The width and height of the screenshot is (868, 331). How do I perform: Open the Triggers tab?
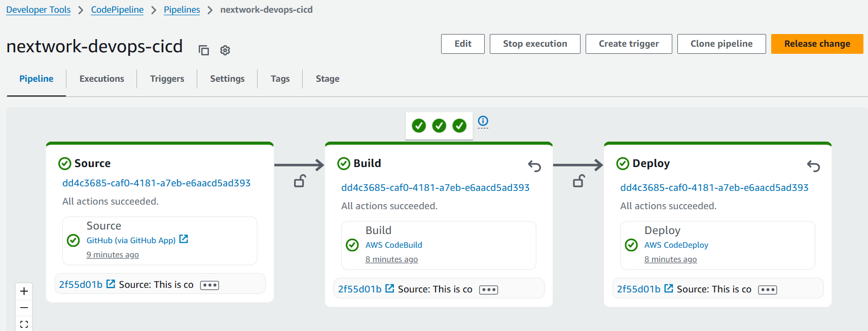tap(167, 79)
